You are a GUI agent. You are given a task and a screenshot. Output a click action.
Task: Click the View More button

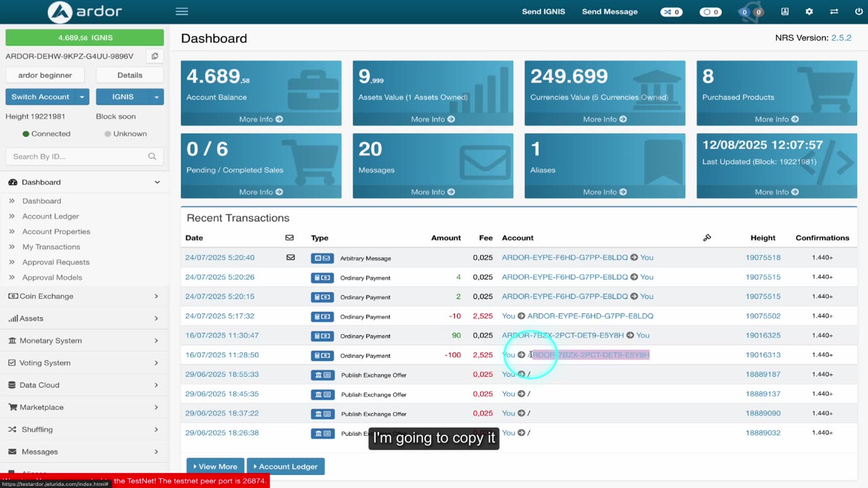[215, 466]
